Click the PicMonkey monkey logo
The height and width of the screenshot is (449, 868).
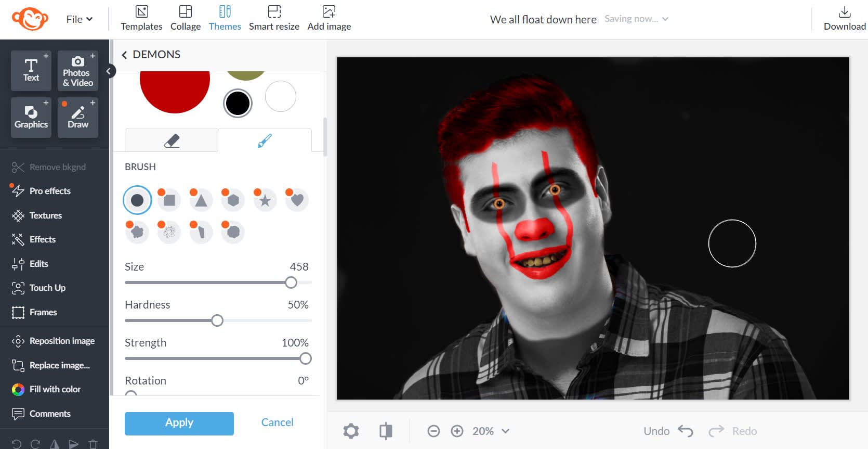click(30, 19)
